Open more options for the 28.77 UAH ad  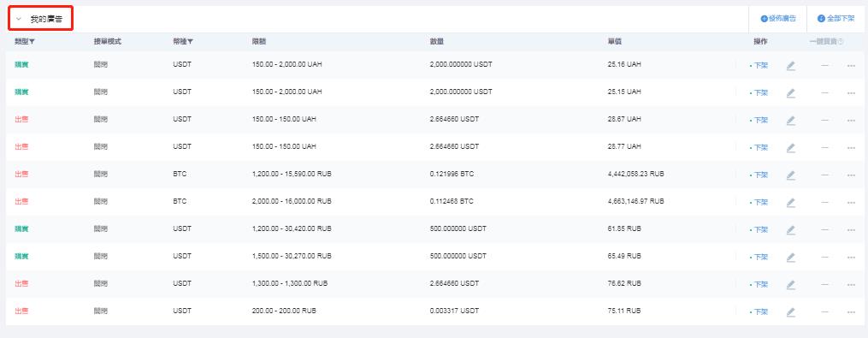(x=851, y=148)
